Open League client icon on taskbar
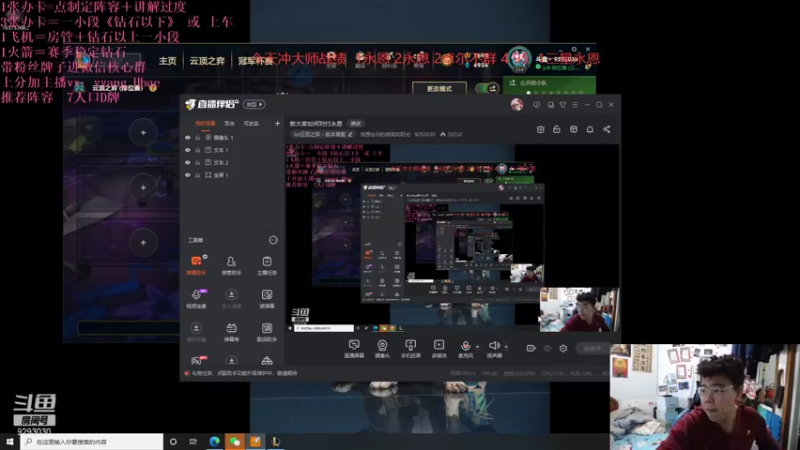 (276, 441)
